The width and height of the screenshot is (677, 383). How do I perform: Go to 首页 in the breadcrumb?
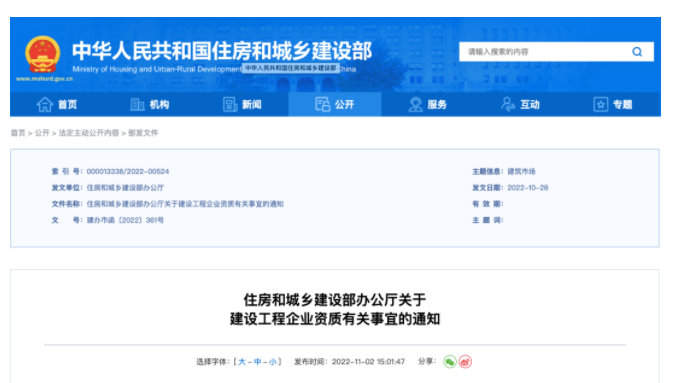click(x=18, y=133)
